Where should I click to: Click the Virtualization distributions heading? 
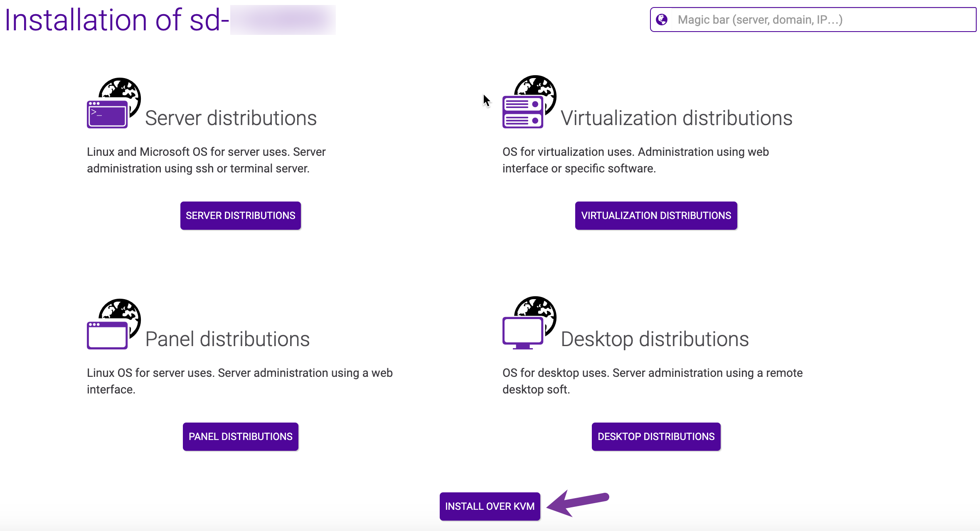tap(676, 118)
